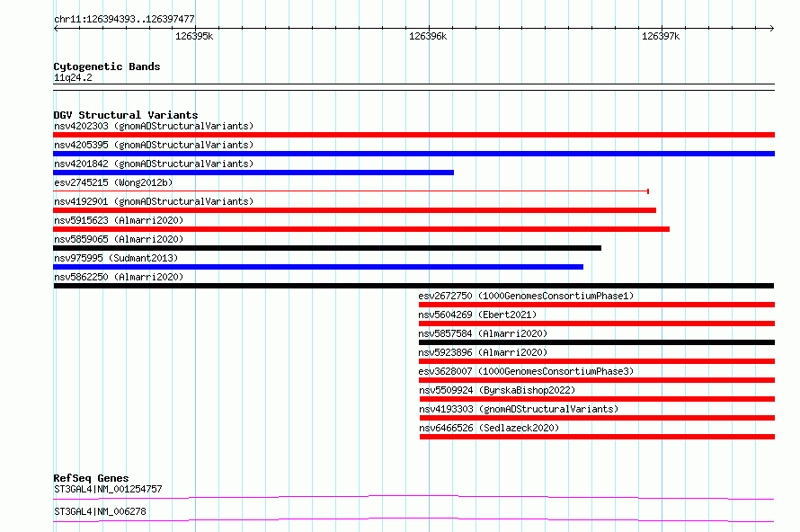Open the nsv4205395 (gnomADStructuralVariants) label
This screenshot has width=800, height=532.
point(154,145)
